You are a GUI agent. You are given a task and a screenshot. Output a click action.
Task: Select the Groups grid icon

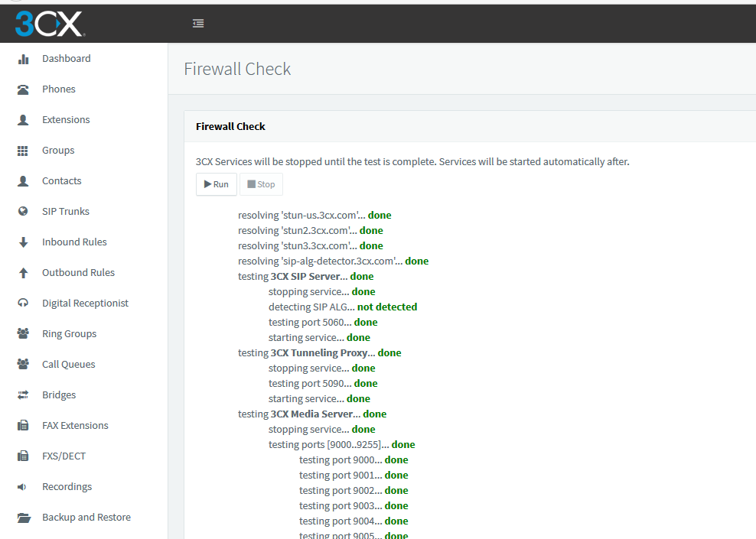click(23, 151)
